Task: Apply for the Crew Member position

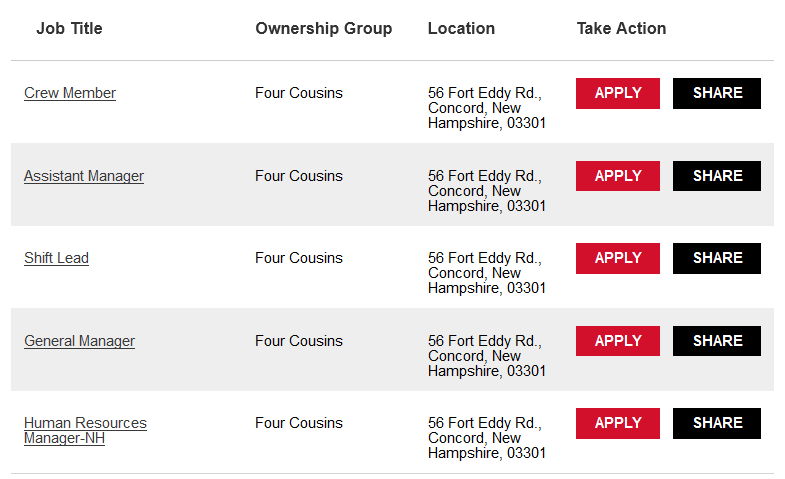Action: (x=617, y=93)
